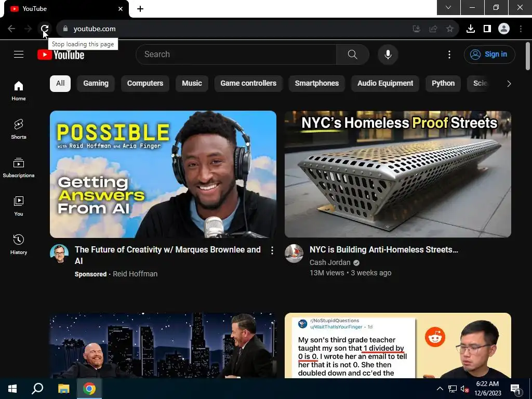Select the Audio Equipment filter chip
532x399 pixels.
tap(385, 84)
